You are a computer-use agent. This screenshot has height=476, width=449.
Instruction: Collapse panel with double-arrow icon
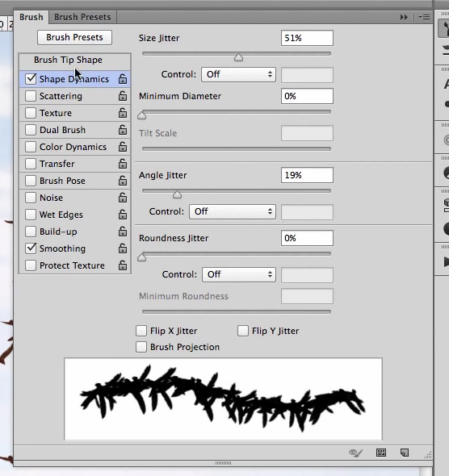coord(404,17)
